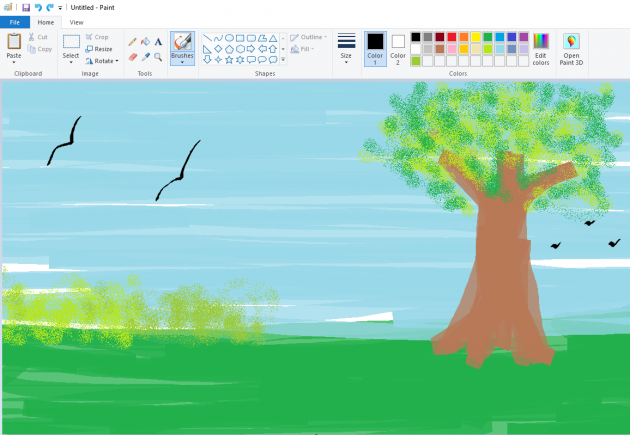Screen dimensions: 630x435
Task: Click the Edit colors button
Action: coord(540,49)
